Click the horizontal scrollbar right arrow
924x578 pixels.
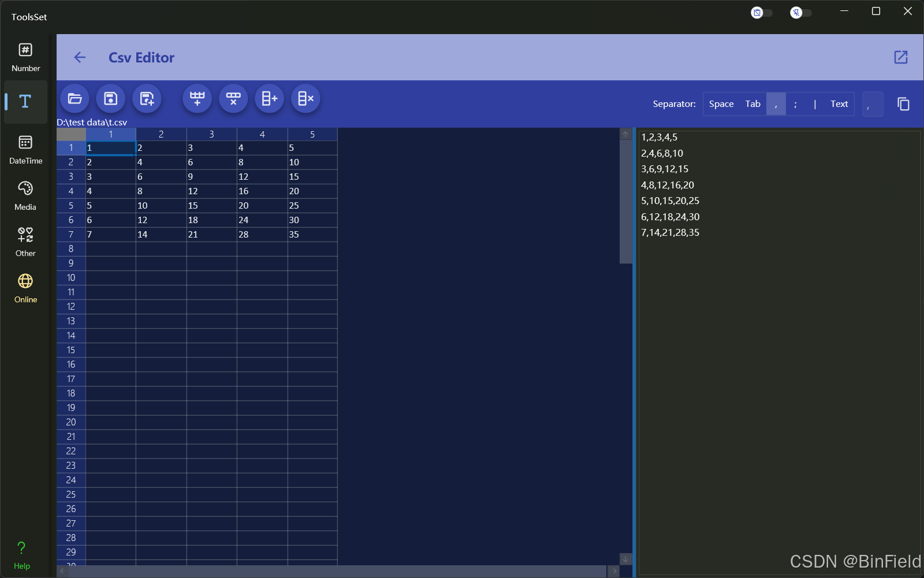coord(614,571)
